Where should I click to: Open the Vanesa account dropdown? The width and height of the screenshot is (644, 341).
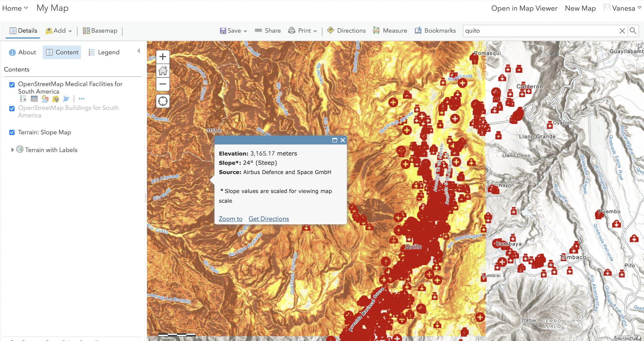click(626, 8)
